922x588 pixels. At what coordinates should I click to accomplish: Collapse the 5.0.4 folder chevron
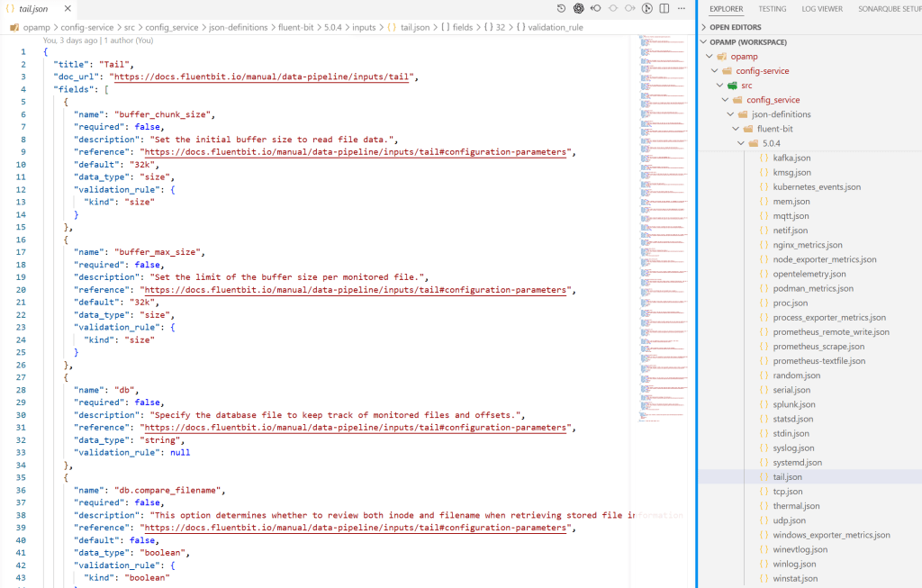click(741, 143)
